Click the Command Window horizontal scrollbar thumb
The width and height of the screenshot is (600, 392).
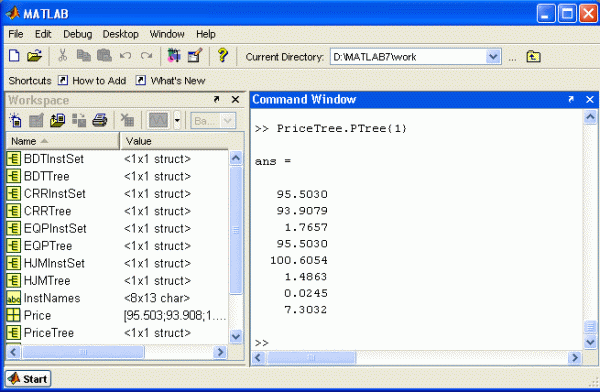(x=311, y=358)
